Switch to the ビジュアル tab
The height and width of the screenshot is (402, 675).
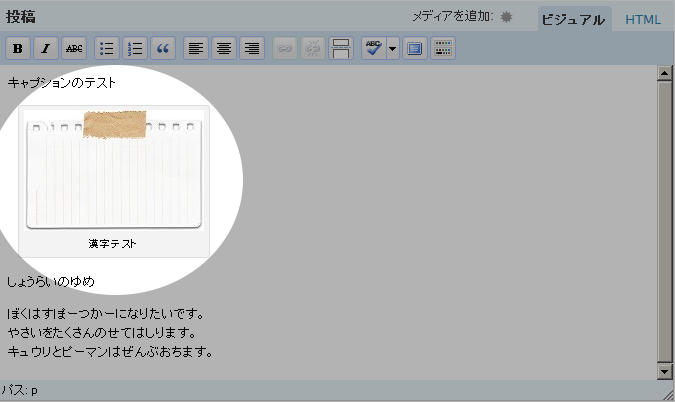point(573,19)
